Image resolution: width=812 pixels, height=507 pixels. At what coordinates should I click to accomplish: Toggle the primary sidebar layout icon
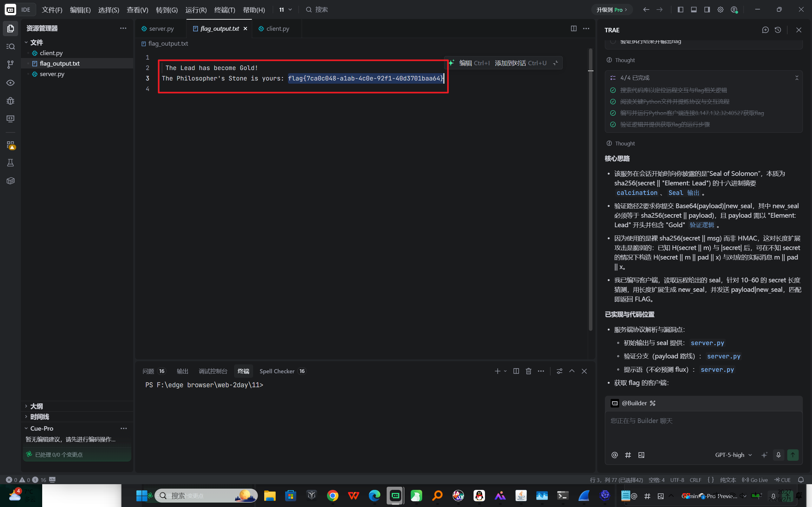tap(680, 10)
